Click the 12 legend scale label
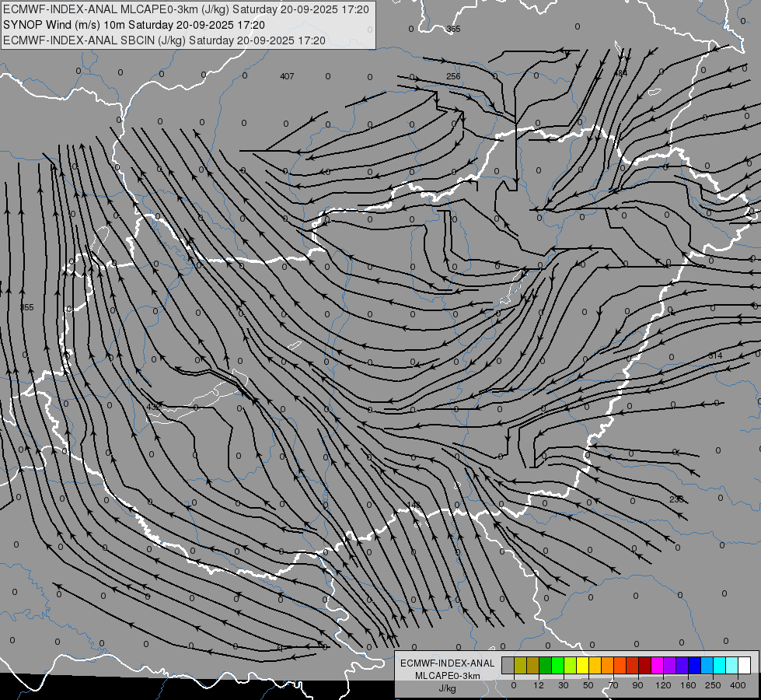761x700 pixels. [x=539, y=684]
